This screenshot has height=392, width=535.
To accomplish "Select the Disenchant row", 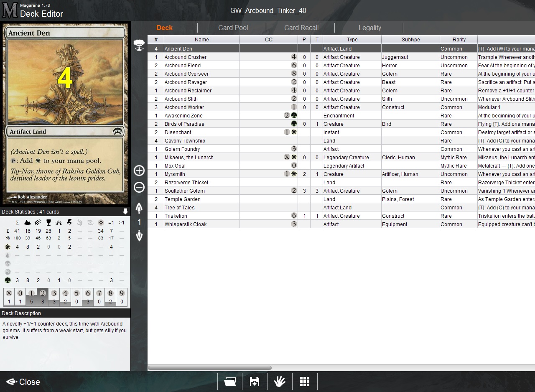I will pos(341,132).
